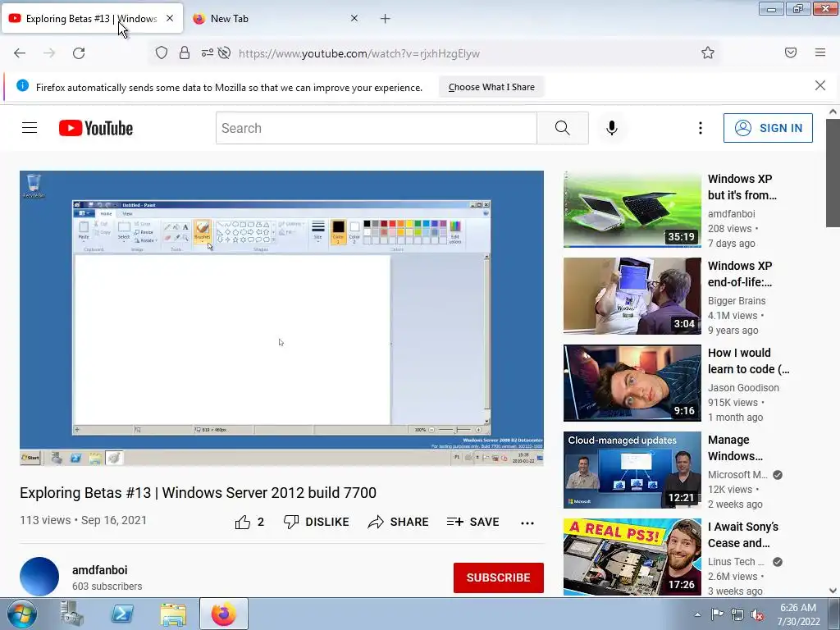Dismiss the Firefox data notification bar

820,85
